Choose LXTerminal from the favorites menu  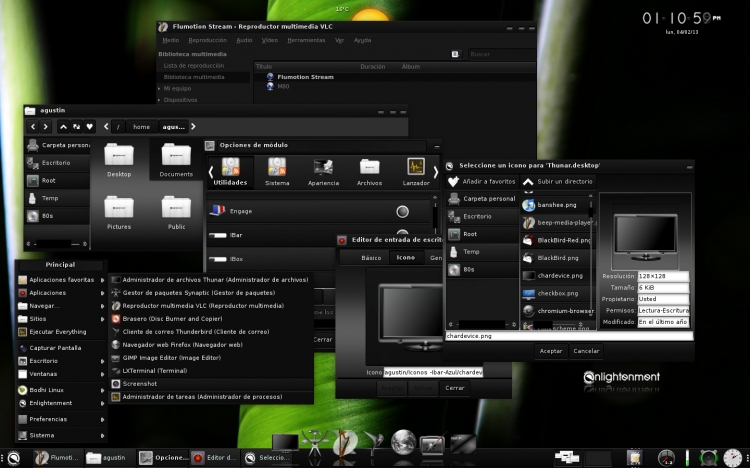coord(211,371)
